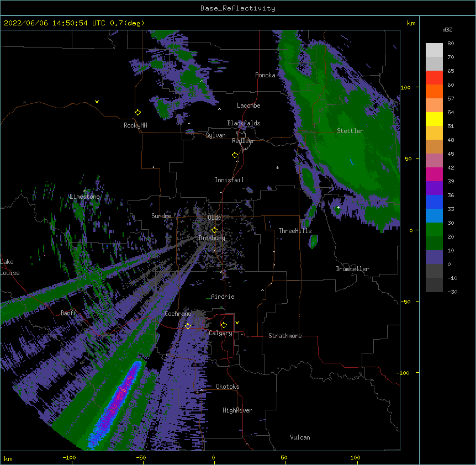476x465 pixels.
Task: Select the magenta 39-42 dBZ swatch
Action: 434,174
